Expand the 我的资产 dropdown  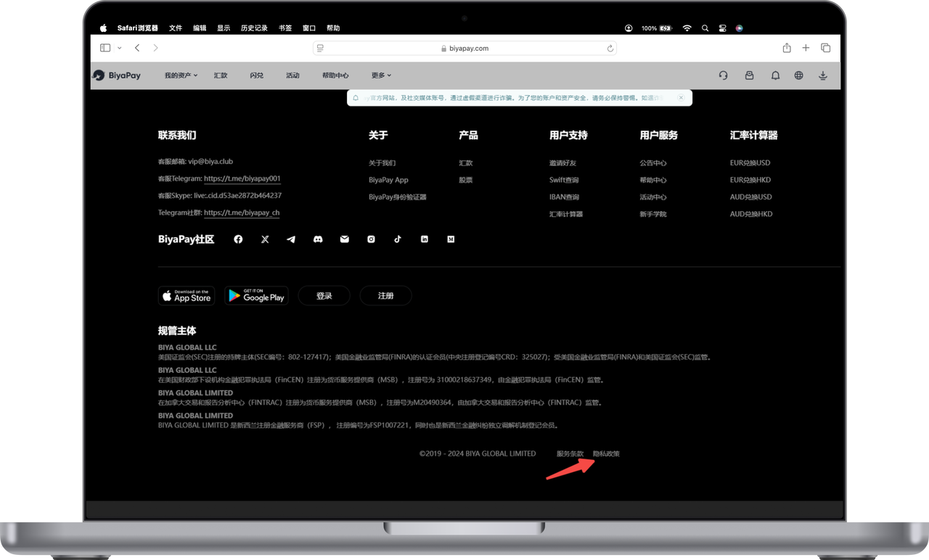click(x=181, y=75)
